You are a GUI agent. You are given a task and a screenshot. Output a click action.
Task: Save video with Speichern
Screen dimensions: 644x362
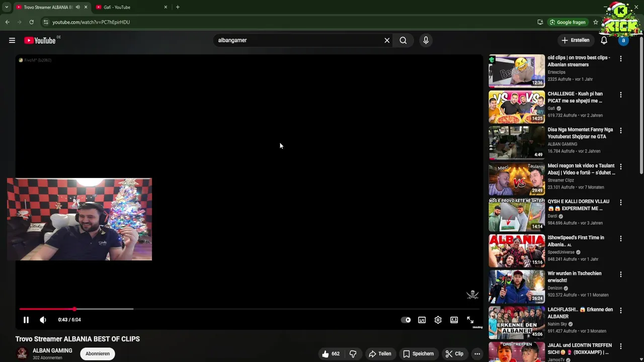click(x=418, y=354)
